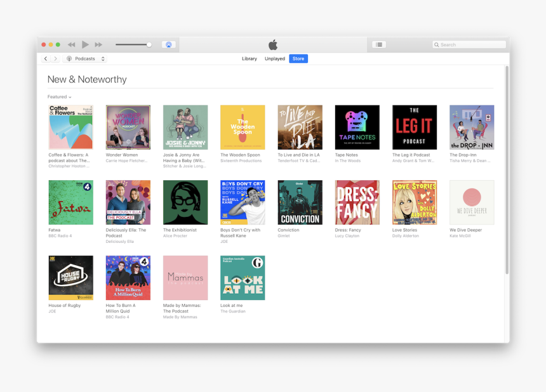
Task: Open Coffee & Flowers podcast artwork
Action: coord(70,127)
